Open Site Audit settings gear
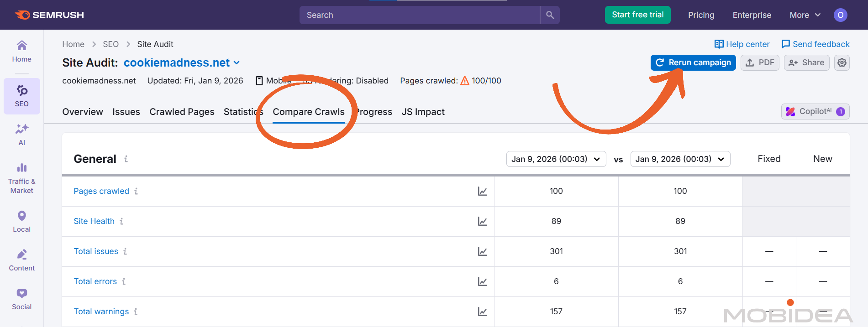The image size is (868, 327). (842, 62)
